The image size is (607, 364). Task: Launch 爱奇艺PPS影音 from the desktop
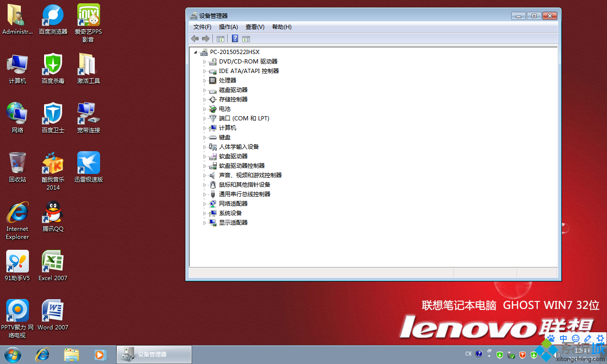pyautogui.click(x=88, y=14)
